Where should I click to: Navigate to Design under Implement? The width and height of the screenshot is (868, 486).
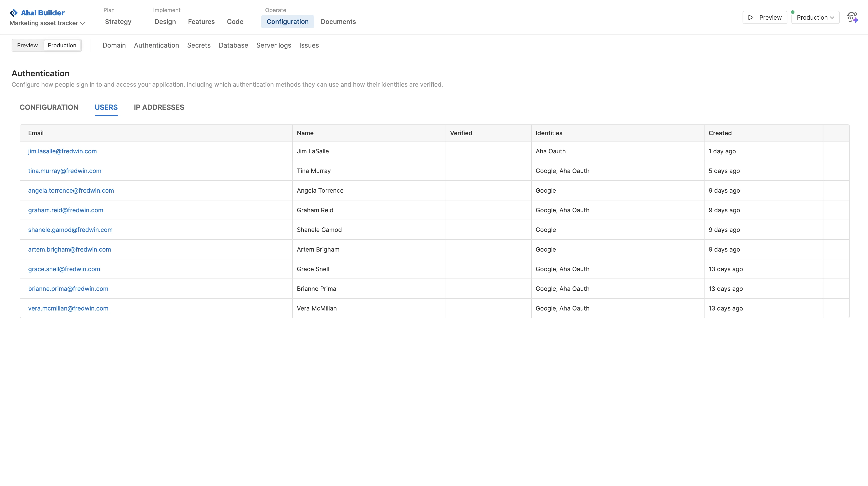point(165,22)
